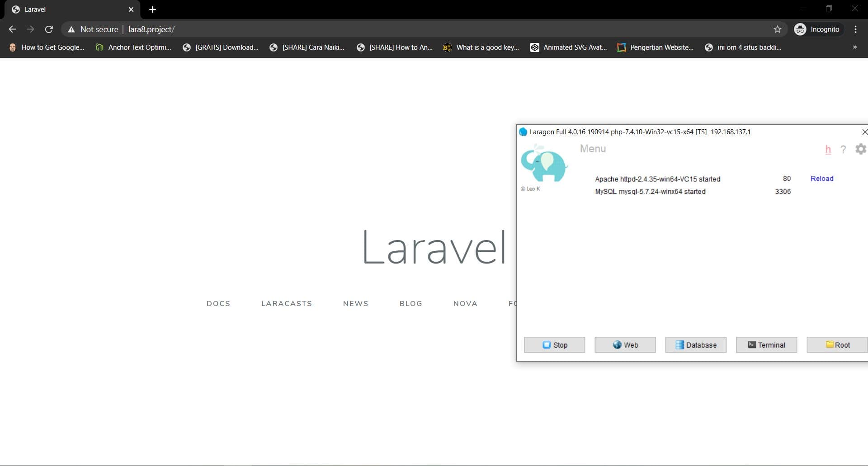
Task: Click the Apache httpd-2.4.35 started entry
Action: [x=657, y=179]
